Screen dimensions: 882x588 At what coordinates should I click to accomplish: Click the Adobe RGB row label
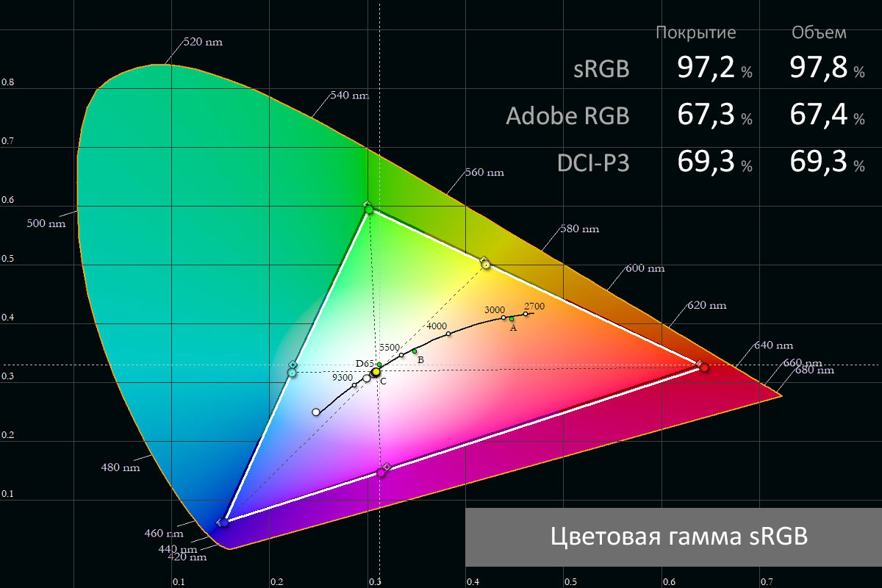pos(567,115)
